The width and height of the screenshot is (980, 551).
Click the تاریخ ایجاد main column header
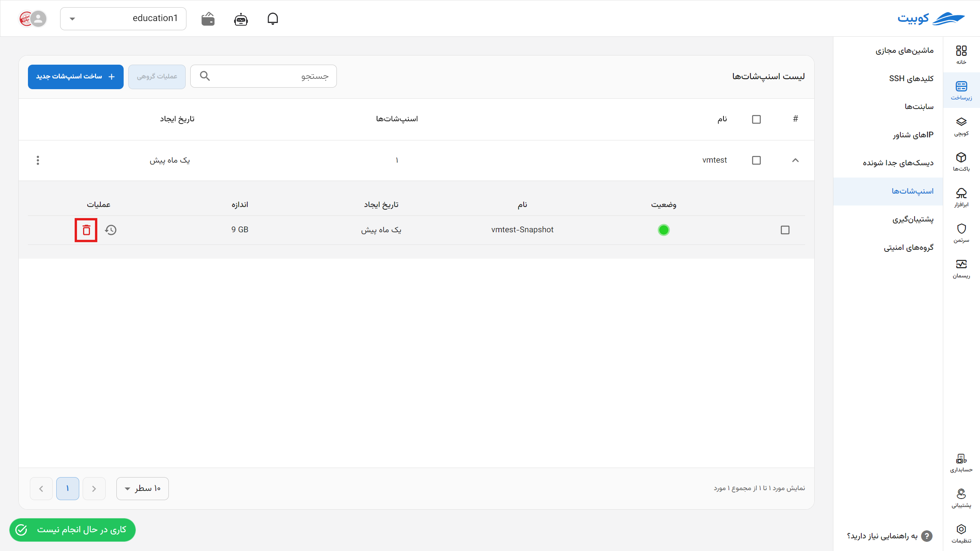(x=177, y=119)
